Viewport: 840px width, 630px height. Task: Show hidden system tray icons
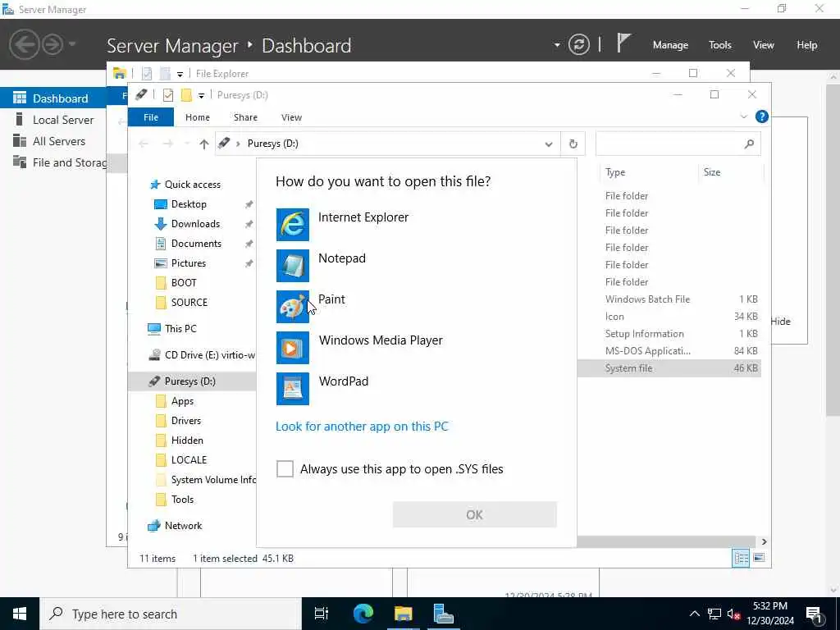click(x=694, y=614)
